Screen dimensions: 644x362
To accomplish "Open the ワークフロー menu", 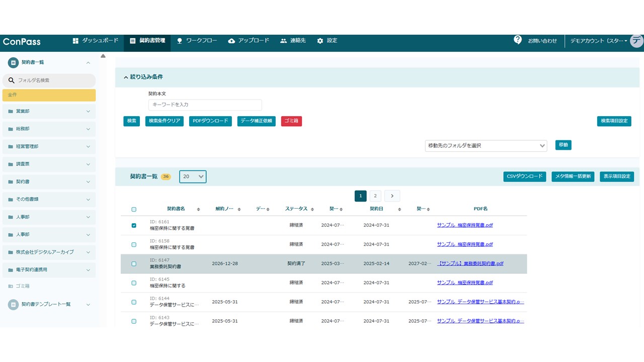I will point(197,41).
